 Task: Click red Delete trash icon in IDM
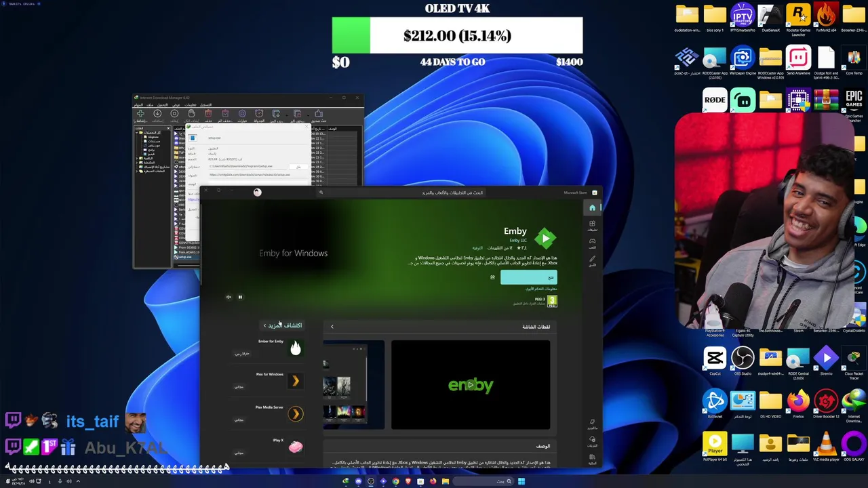point(208,113)
